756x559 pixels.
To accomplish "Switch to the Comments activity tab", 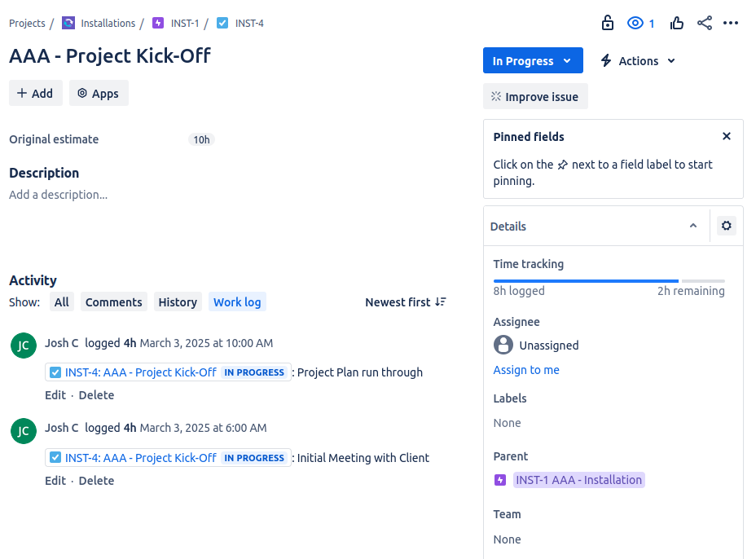I will click(x=113, y=302).
